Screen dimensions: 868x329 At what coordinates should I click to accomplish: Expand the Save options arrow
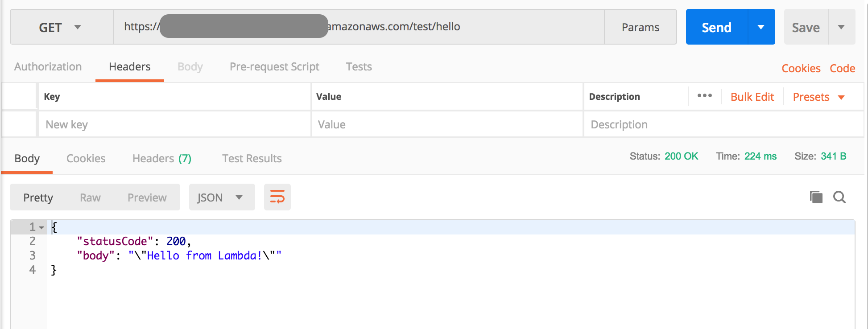pyautogui.click(x=841, y=27)
